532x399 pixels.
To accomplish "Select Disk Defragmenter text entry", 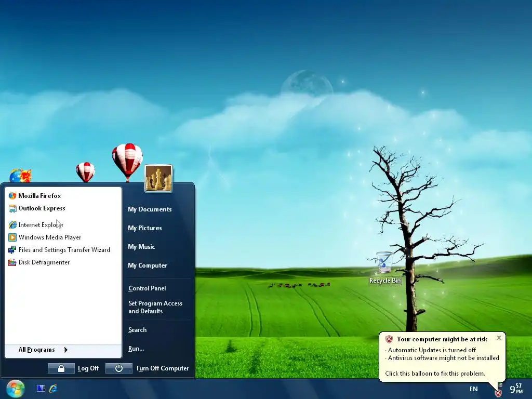I will coord(44,262).
